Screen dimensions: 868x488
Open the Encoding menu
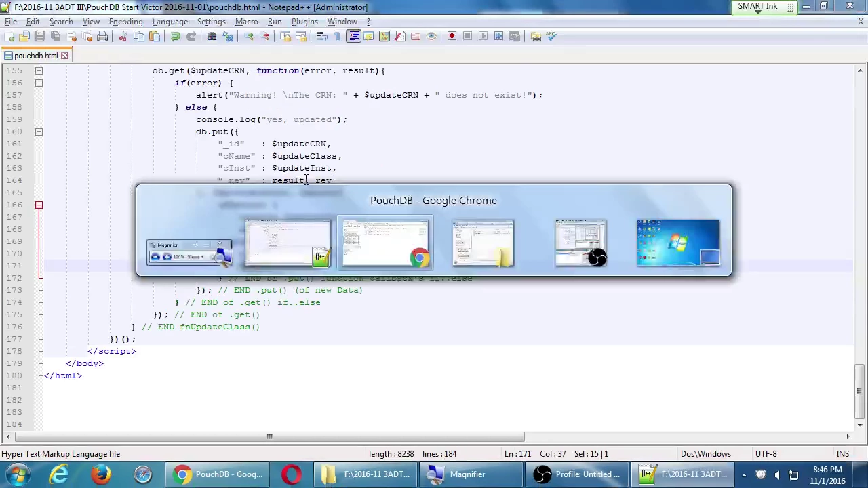click(126, 22)
